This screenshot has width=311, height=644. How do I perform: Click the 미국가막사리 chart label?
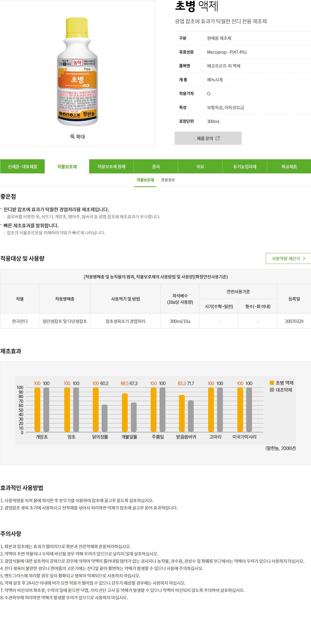[244, 437]
